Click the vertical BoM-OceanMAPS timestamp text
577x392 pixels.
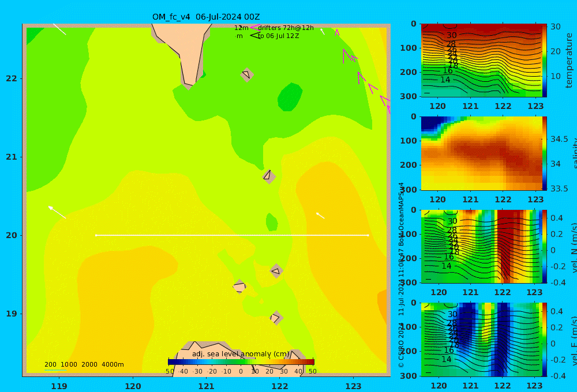tap(401, 248)
